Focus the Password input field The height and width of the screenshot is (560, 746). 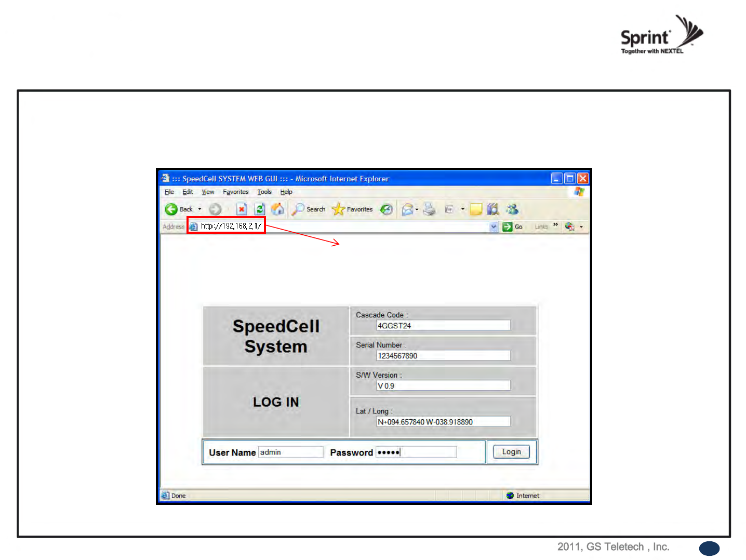pyautogui.click(x=416, y=452)
